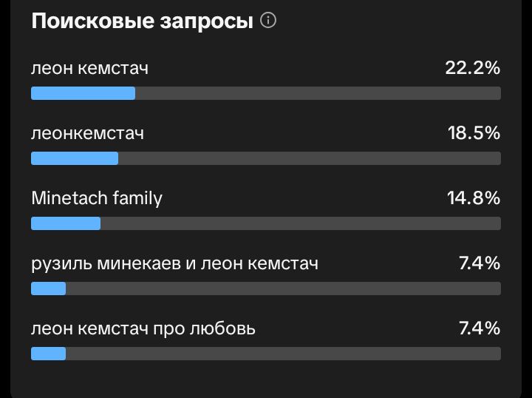This screenshot has height=398, width=532.
Task: Click 7.4% next to рузиль минекаев query
Action: tap(480, 263)
